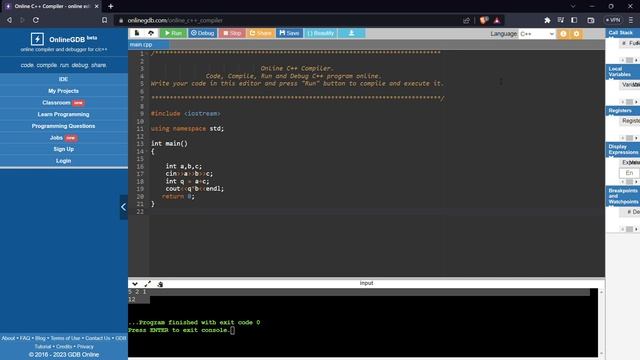Viewport: 640px width, 360px height.
Task: Expand the Local Variables panel header
Action: pyautogui.click(x=623, y=71)
